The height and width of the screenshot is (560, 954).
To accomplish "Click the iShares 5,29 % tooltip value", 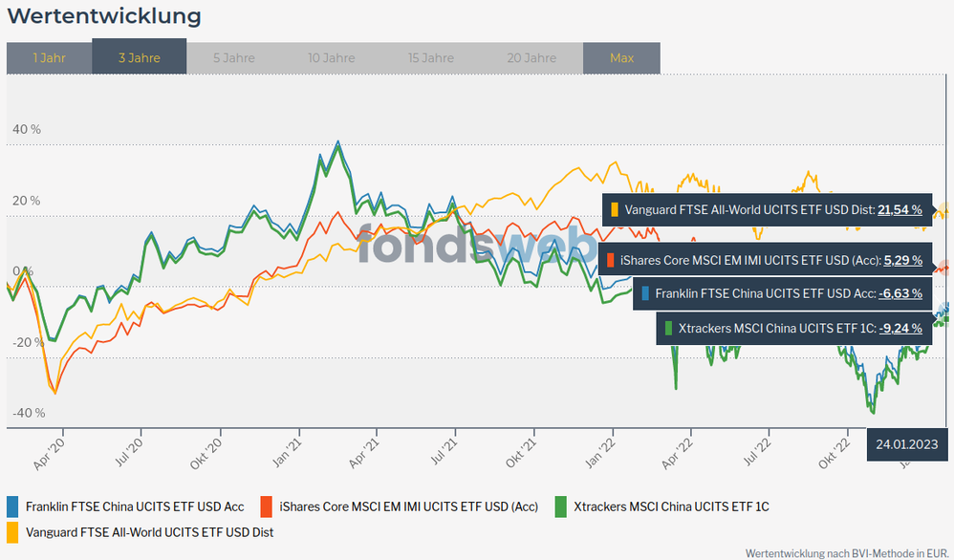I will click(902, 259).
